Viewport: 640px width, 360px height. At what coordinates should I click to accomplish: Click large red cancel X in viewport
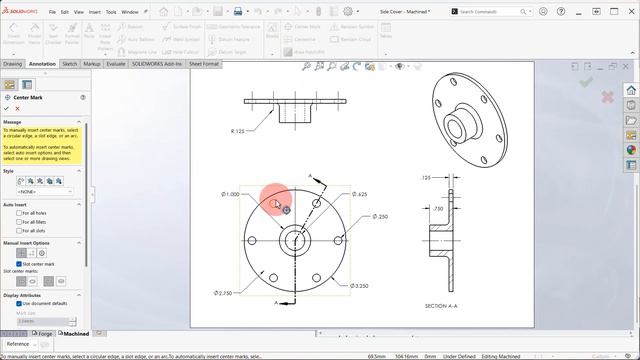point(607,97)
